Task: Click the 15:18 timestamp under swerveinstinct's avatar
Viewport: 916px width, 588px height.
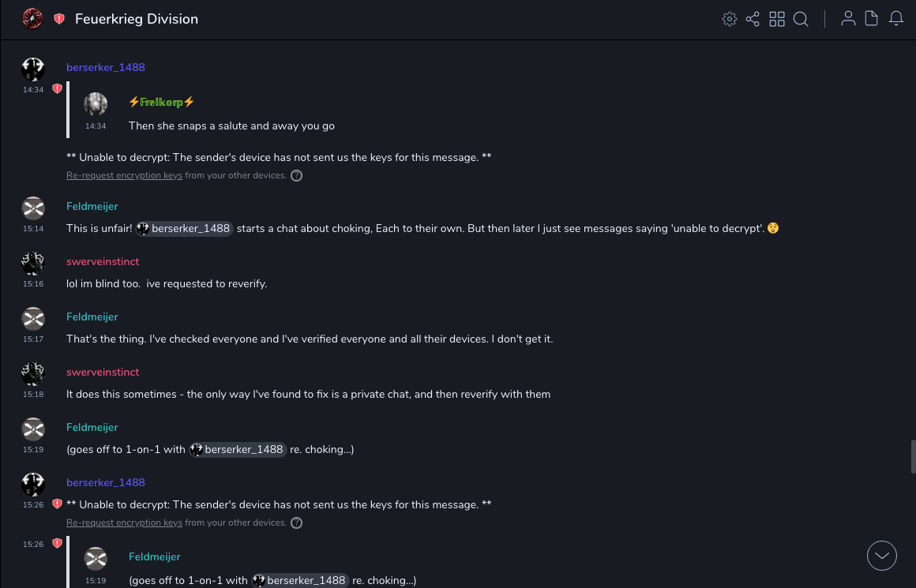Action: point(33,394)
